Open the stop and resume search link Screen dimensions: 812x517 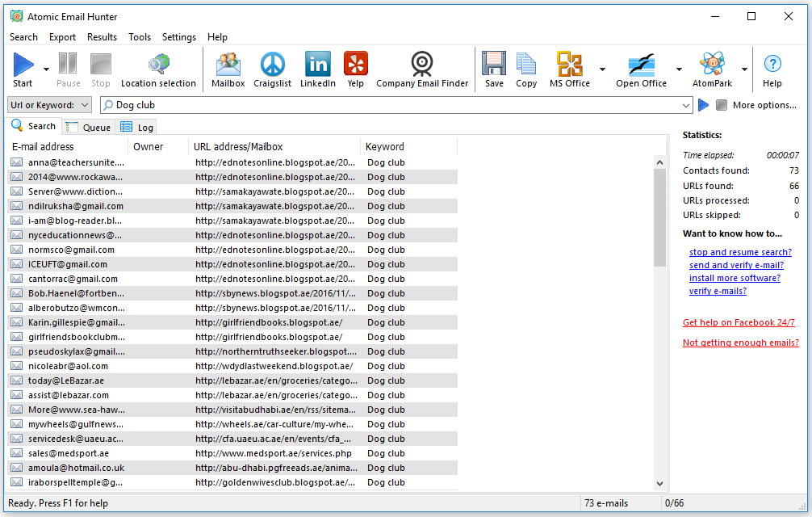coord(739,252)
